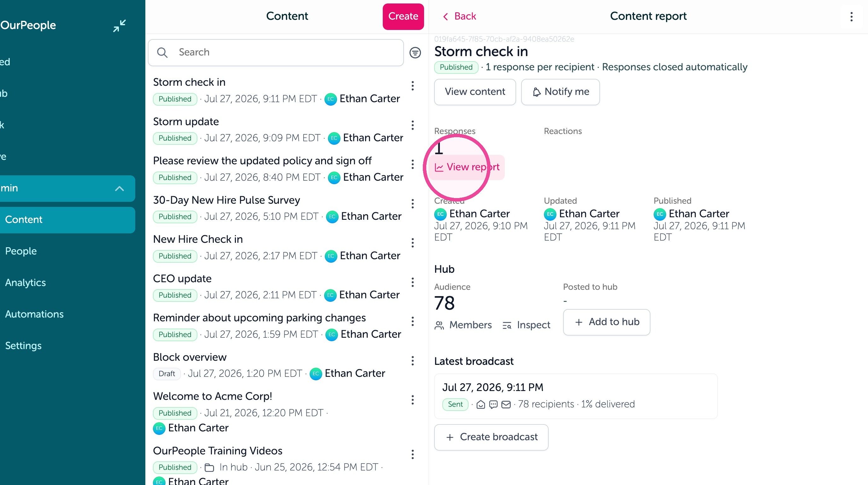The width and height of the screenshot is (868, 485).
Task: Click the View report link
Action: tap(468, 167)
